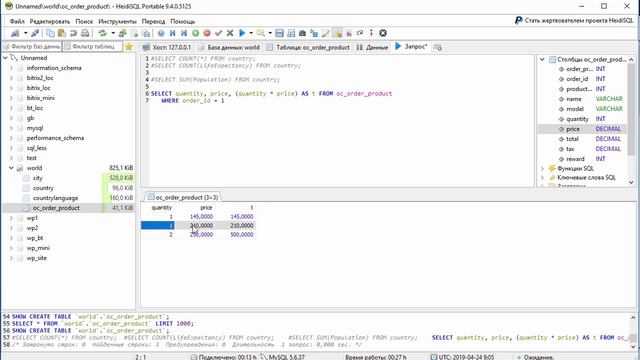Open the Инструменты menu
The width and height of the screenshot is (640, 360).
click(x=117, y=21)
